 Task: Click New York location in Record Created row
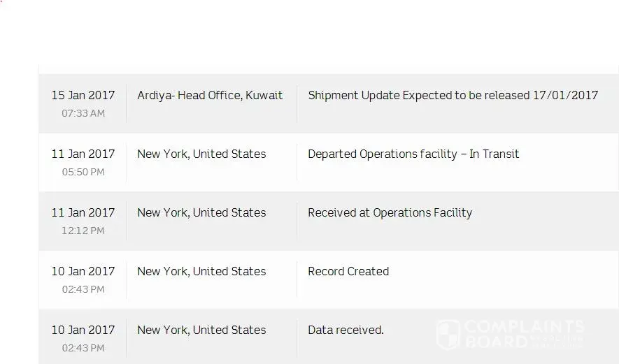coord(201,271)
